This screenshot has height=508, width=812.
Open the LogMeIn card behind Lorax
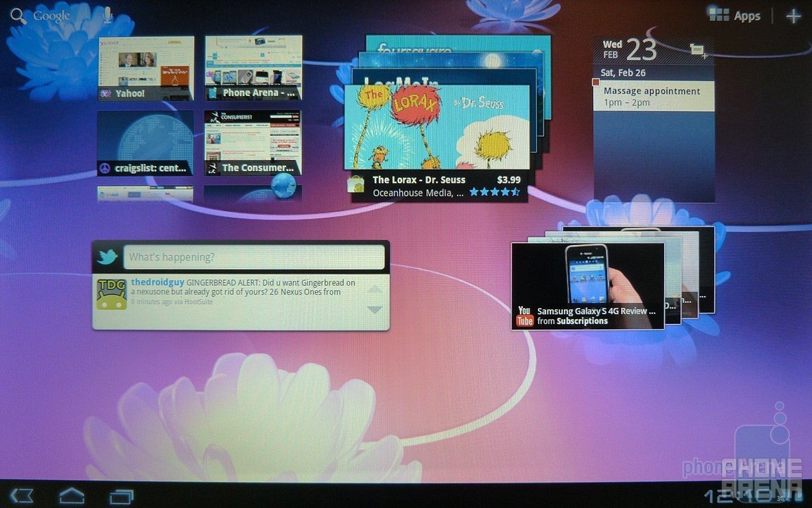pos(444,76)
